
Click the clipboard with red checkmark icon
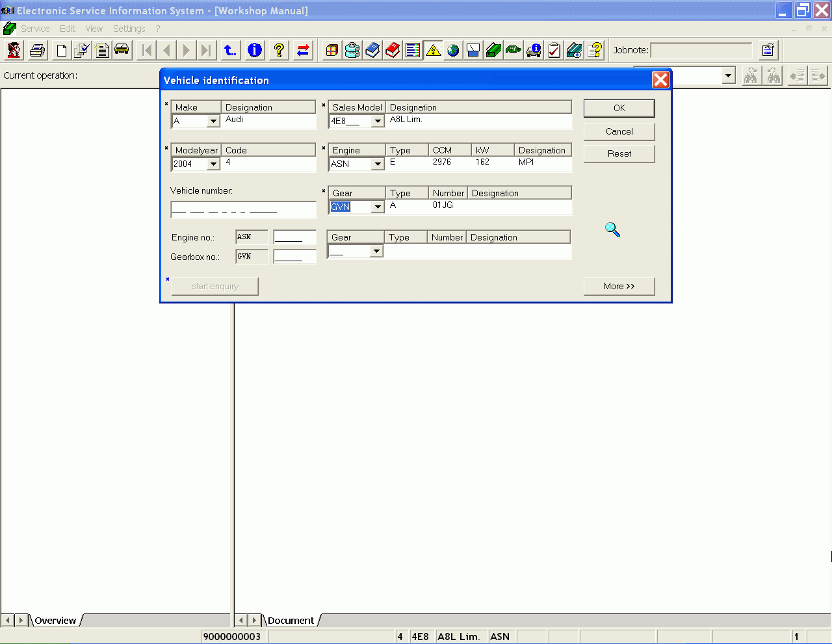click(x=554, y=50)
